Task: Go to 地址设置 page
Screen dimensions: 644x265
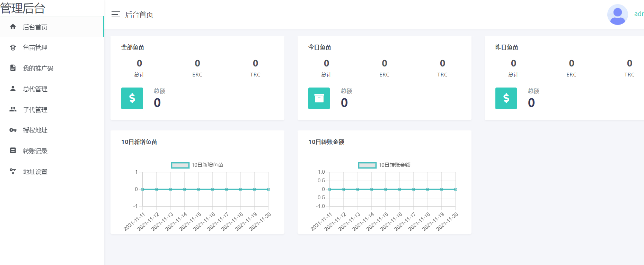Action: click(x=35, y=172)
